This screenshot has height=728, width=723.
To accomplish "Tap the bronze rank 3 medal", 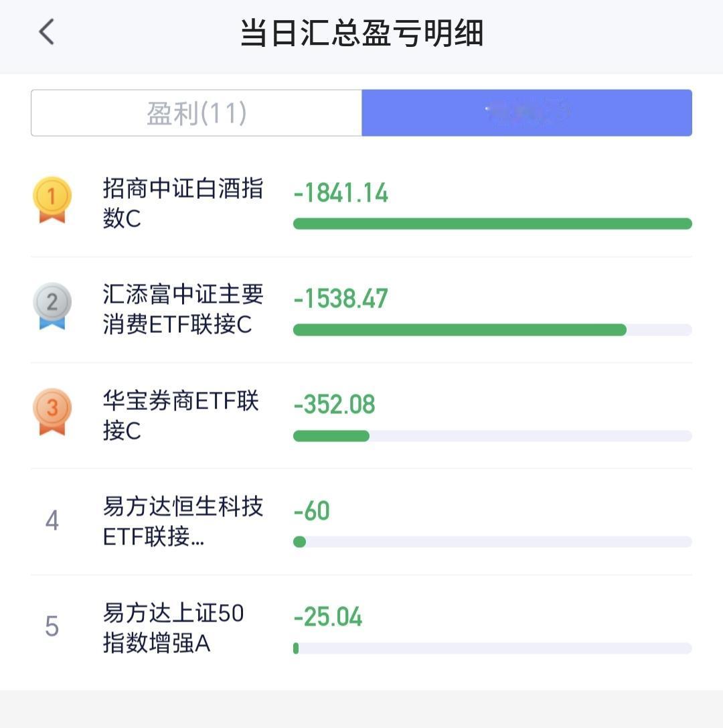I will coord(52,412).
